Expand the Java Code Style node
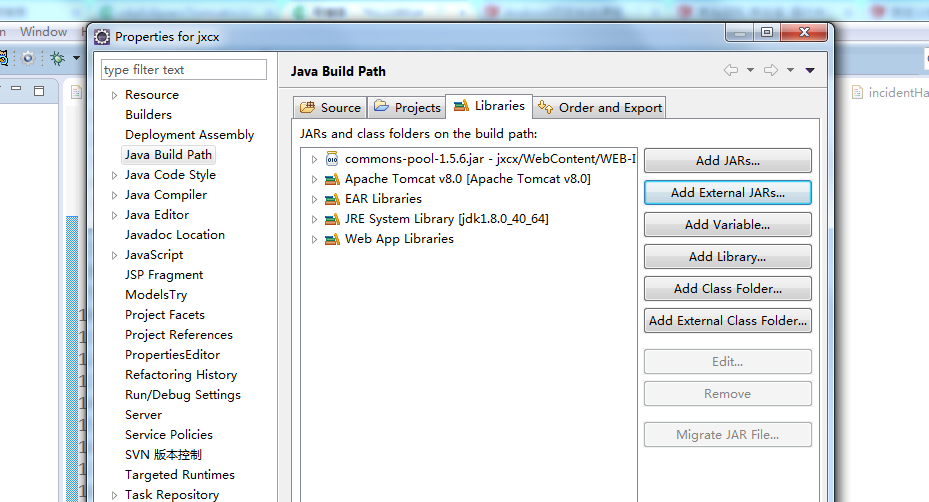 click(x=114, y=175)
